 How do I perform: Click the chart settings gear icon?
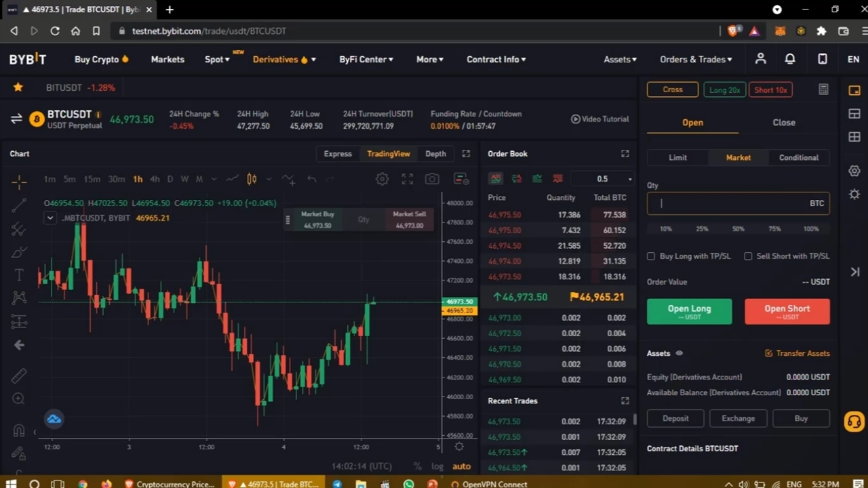coord(382,179)
